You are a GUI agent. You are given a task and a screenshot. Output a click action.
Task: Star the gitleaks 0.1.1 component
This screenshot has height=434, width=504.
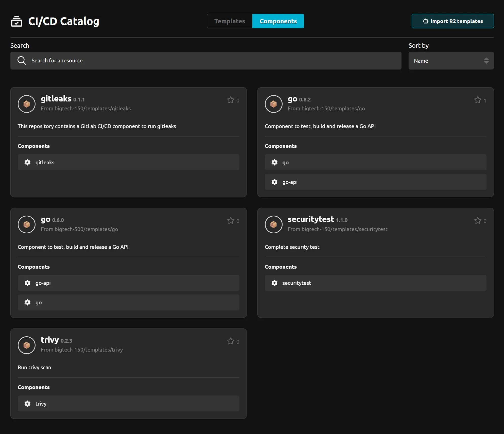(x=230, y=100)
